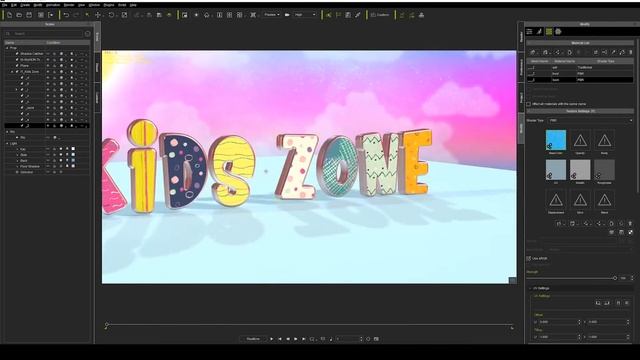Click the eyedropper pick-material icon in the Material List
This screenshot has height=360, width=640.
613,52
